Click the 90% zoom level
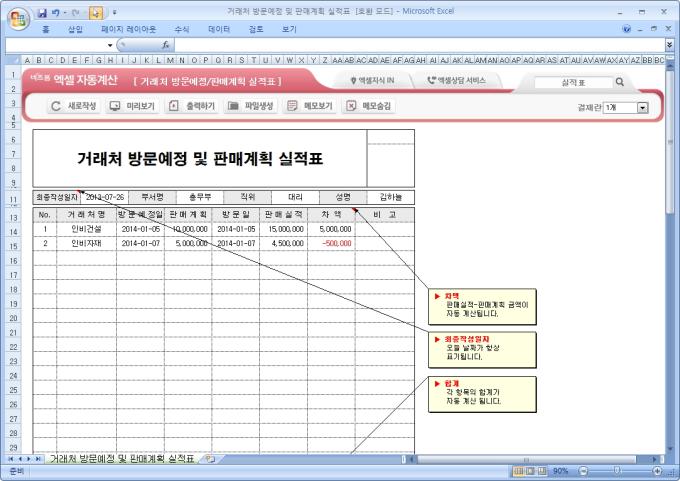The height and width of the screenshot is (481, 680). (x=560, y=471)
